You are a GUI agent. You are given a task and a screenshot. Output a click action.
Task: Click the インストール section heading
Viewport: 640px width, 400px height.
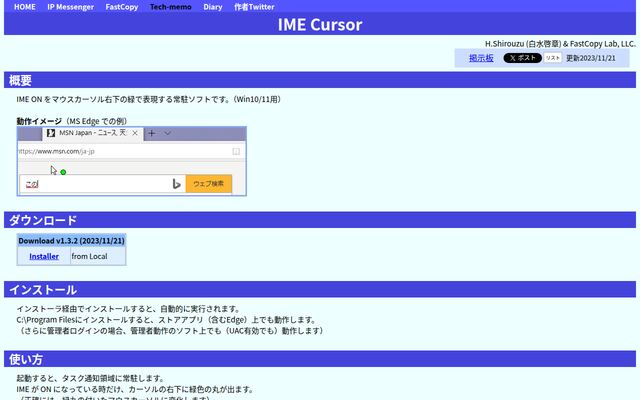(x=320, y=289)
